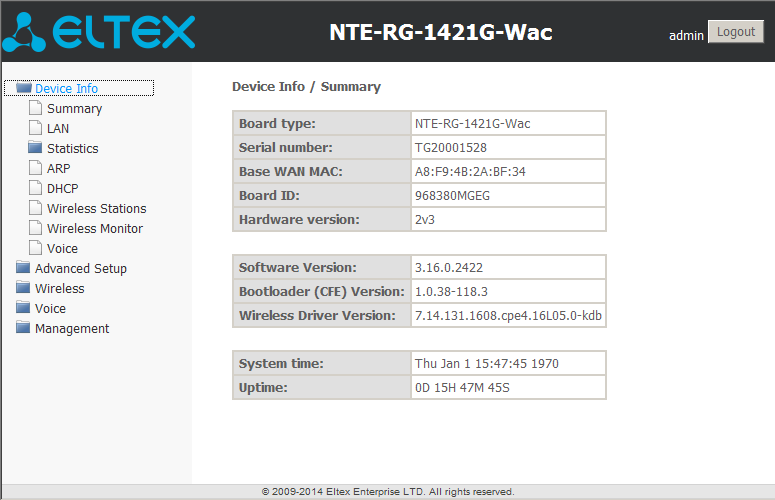Screen dimensions: 775x500
Task: Expand the Wireless section
Action: (59, 289)
